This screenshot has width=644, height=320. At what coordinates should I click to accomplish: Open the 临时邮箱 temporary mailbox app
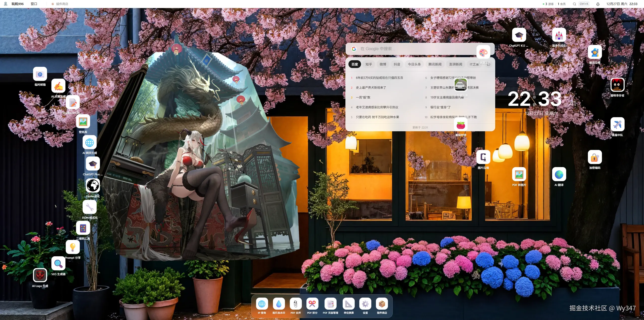(40, 74)
